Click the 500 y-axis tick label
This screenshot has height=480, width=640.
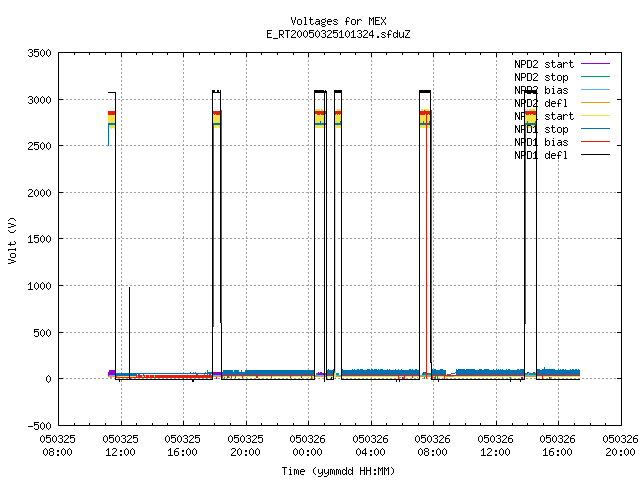(43, 333)
